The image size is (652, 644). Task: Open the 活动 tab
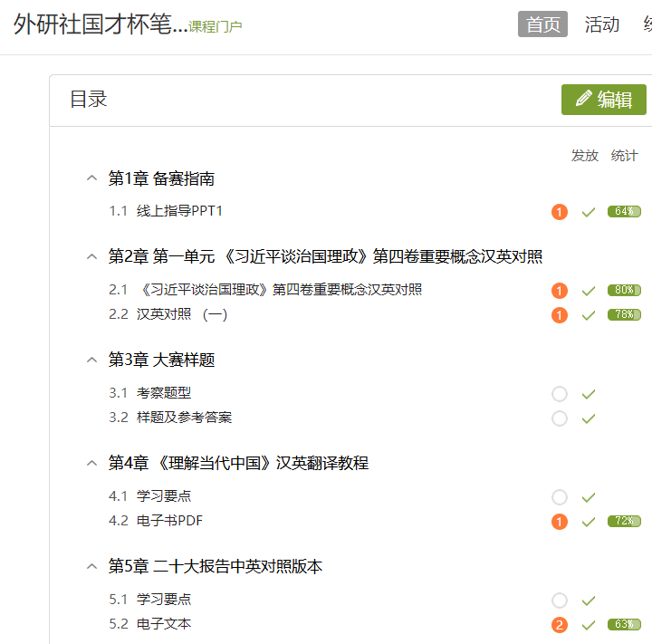[602, 24]
